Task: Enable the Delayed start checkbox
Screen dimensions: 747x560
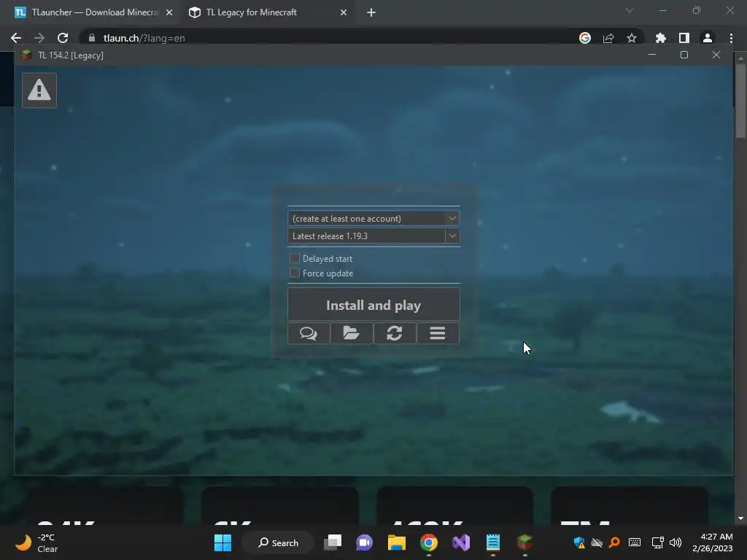Action: click(x=295, y=259)
